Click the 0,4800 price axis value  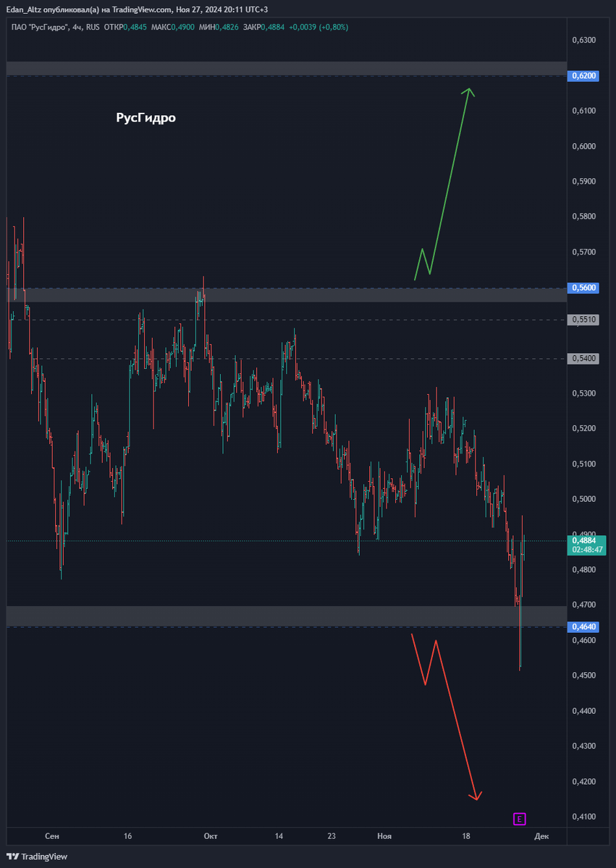tap(583, 570)
